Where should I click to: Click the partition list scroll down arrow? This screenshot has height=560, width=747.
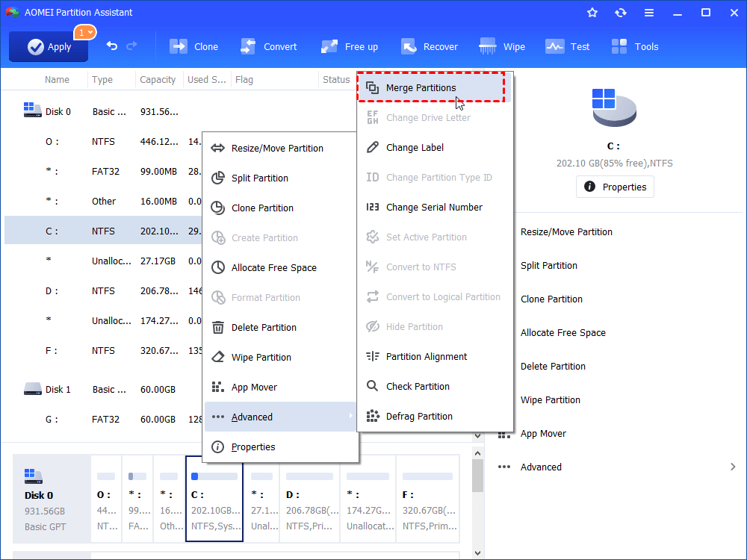click(x=477, y=436)
